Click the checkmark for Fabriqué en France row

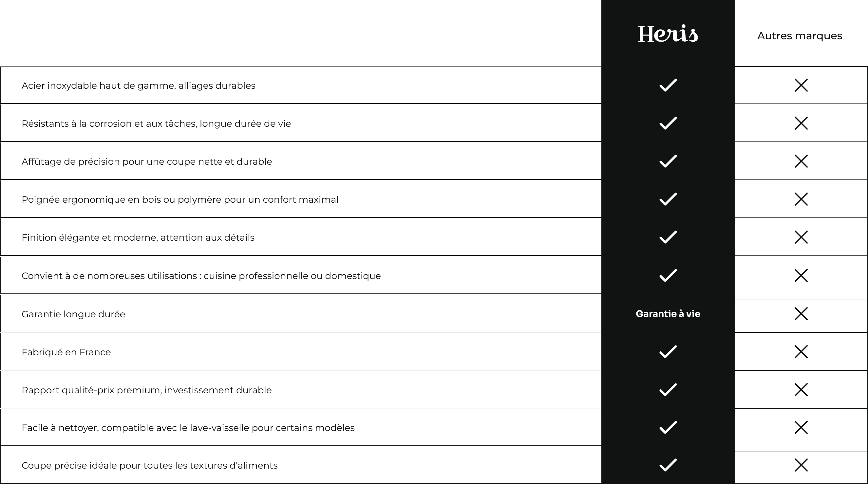coord(668,352)
